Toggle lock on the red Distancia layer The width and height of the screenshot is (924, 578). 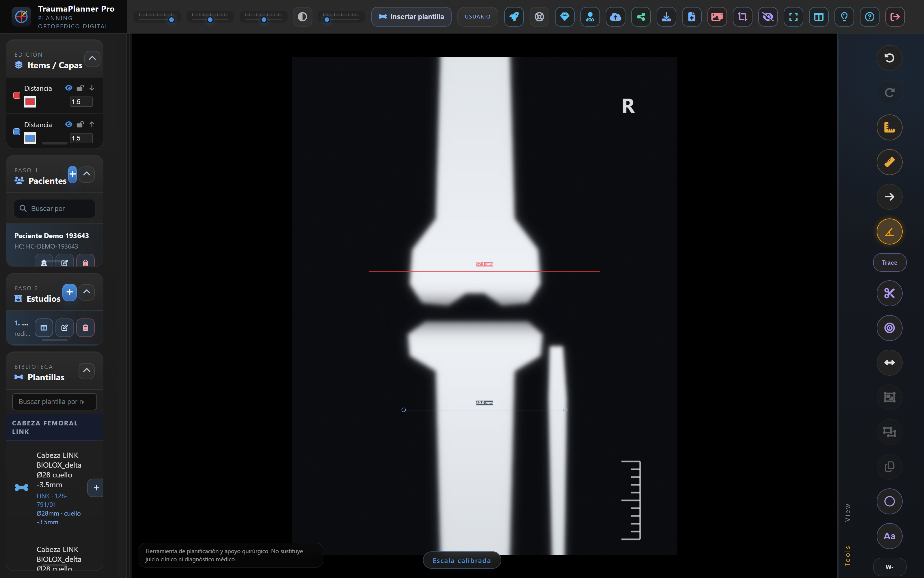80,88
